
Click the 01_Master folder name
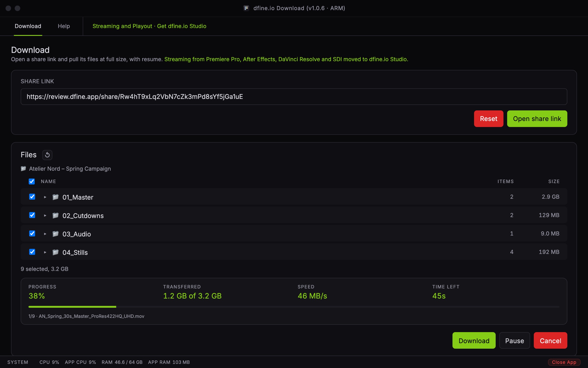tap(78, 197)
